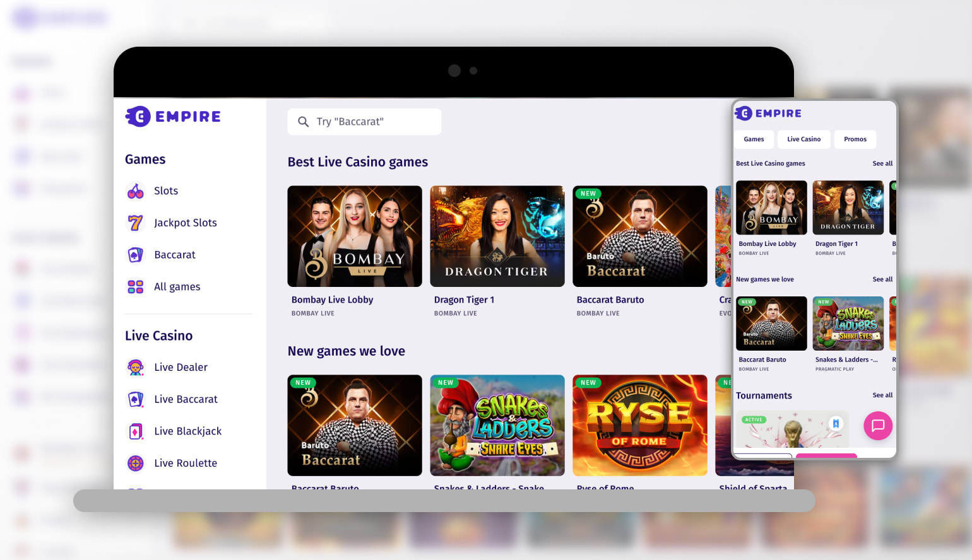Open mobile Snakes & Ladders thumbnail
The width and height of the screenshot is (972, 560).
848,324
